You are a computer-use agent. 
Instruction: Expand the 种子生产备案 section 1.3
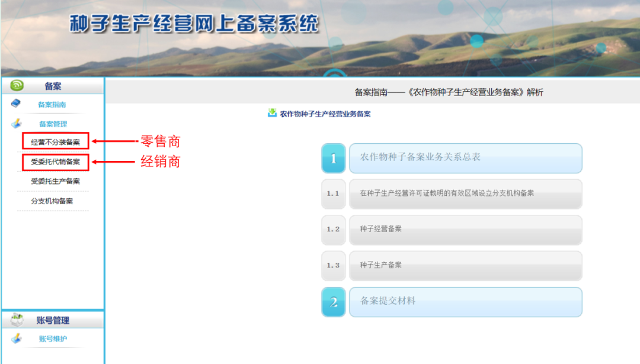tap(466, 266)
